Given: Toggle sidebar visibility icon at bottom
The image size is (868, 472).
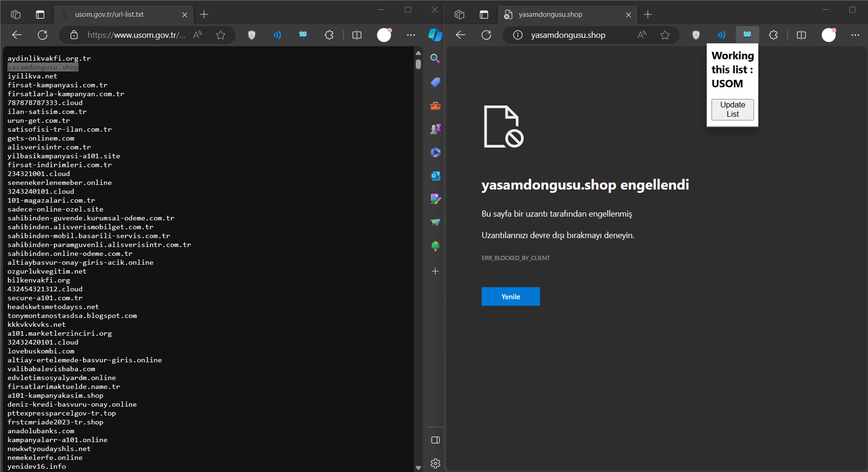Looking at the screenshot, I should click(x=435, y=440).
